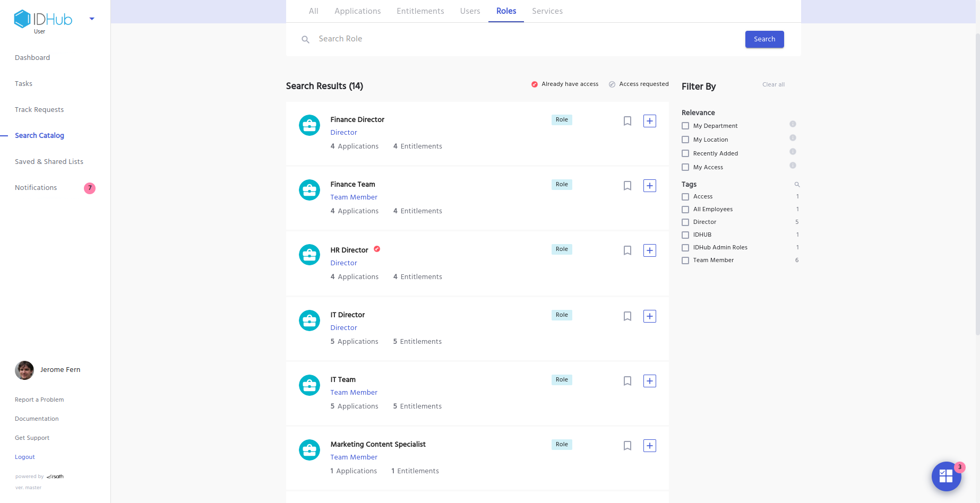Add the Finance Team role to cart
This screenshot has width=980, height=503.
[649, 186]
